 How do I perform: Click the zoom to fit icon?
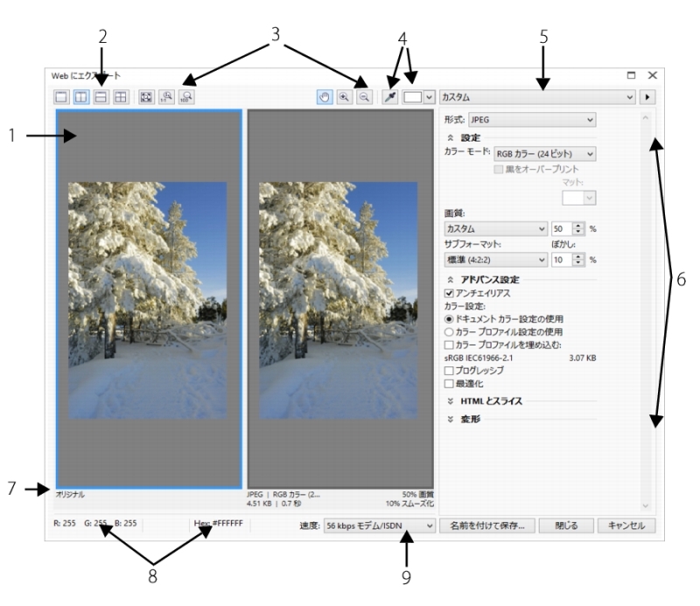click(x=148, y=97)
